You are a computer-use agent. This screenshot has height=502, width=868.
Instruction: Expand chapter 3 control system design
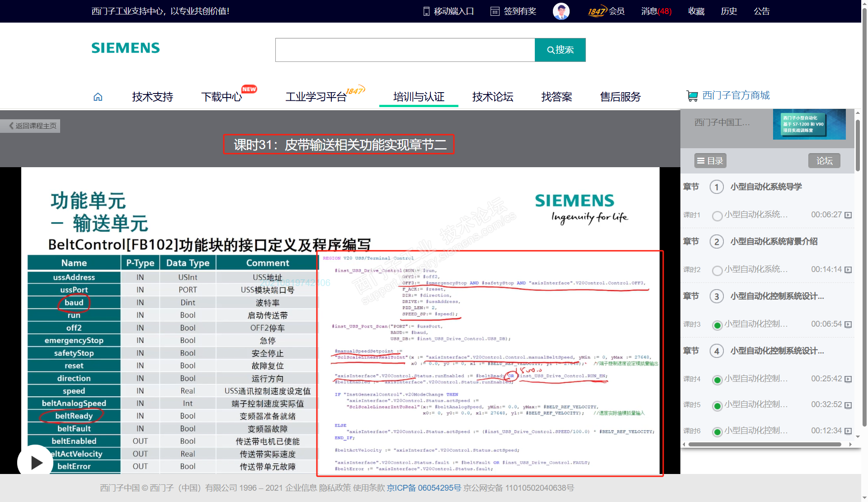click(x=777, y=296)
